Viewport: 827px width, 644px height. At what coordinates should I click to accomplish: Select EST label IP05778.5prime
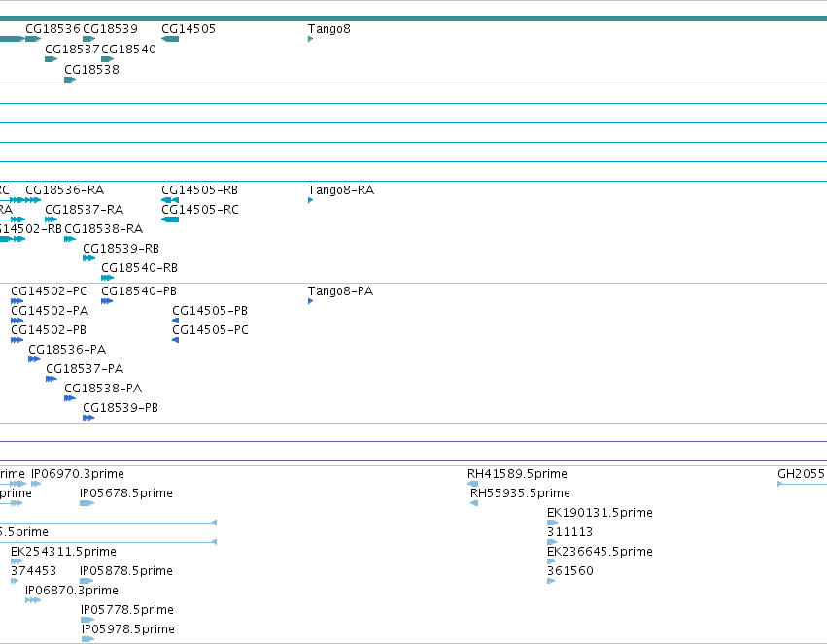pyautogui.click(x=127, y=611)
